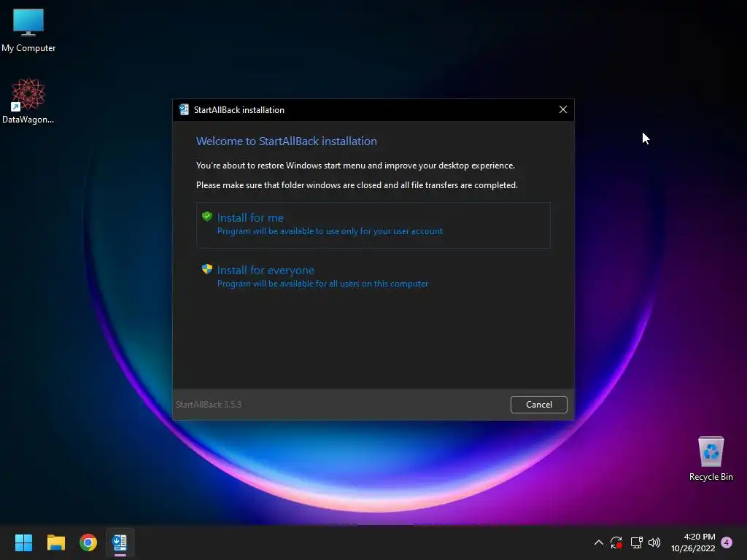Image resolution: width=747 pixels, height=560 pixels.
Task: Open the clock showing 4:20 PM
Action: [693, 542]
